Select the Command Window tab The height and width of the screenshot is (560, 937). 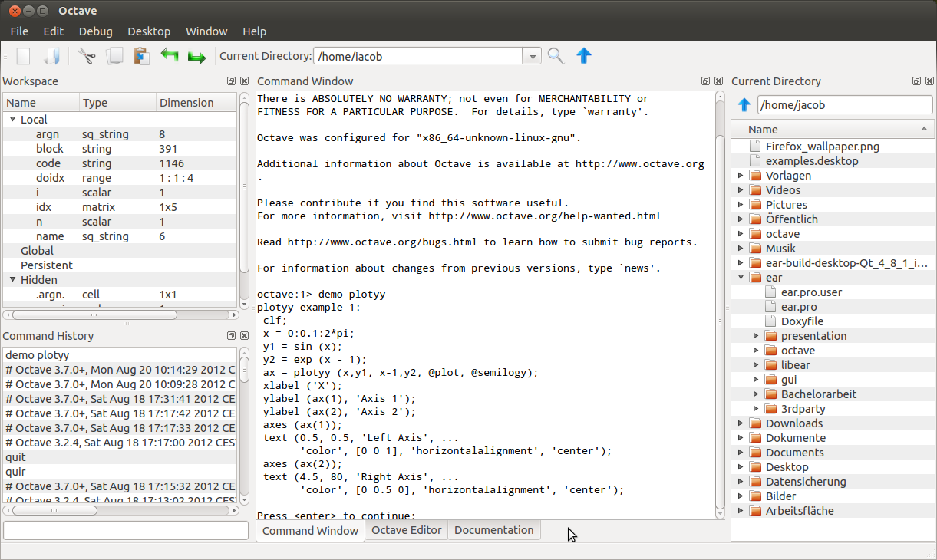[310, 531]
